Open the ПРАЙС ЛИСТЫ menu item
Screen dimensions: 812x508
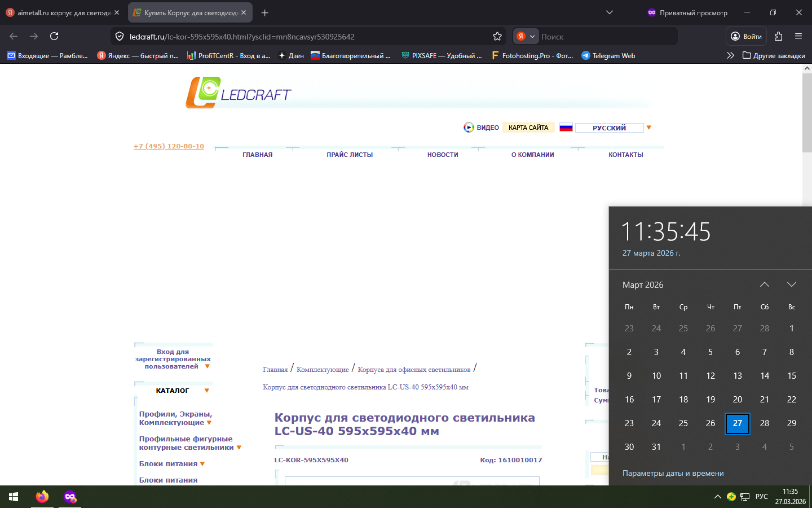tap(350, 155)
